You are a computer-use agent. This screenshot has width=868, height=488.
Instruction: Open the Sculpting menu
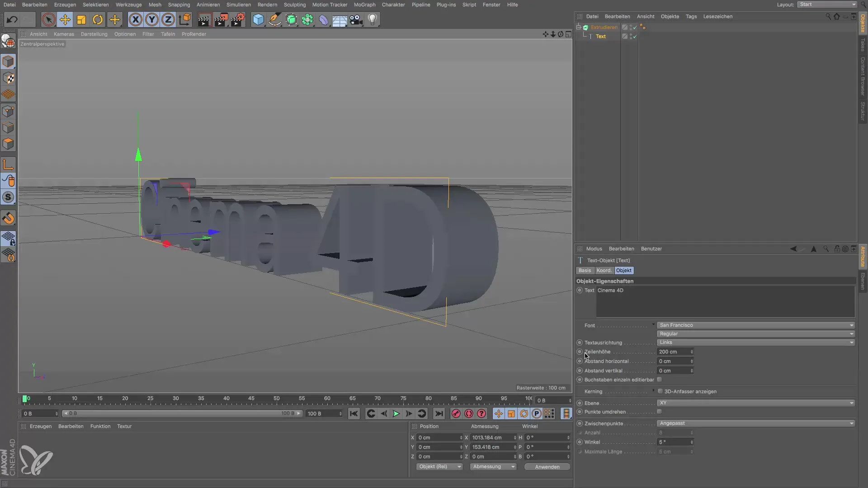(295, 5)
